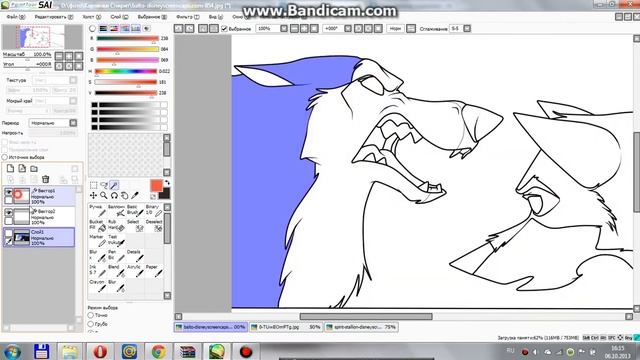Viewport: 640px width, 360px height.
Task: Choose the Binary 1.0 pen
Action: pos(154,210)
